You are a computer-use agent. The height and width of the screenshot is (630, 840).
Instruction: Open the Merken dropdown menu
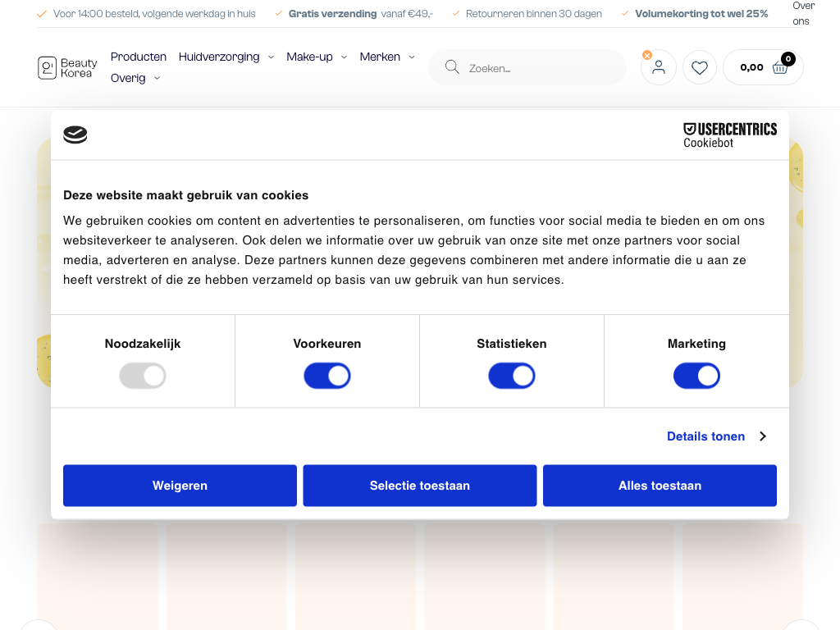(387, 57)
